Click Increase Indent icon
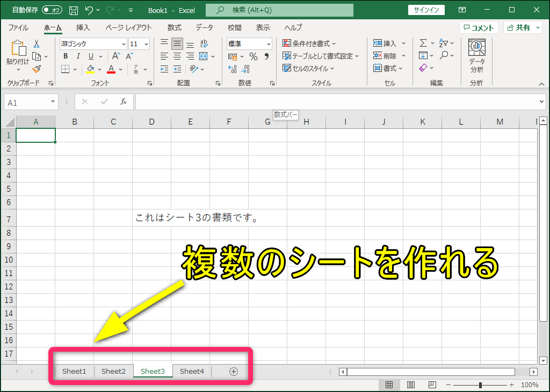550x392 pixels. (x=177, y=69)
